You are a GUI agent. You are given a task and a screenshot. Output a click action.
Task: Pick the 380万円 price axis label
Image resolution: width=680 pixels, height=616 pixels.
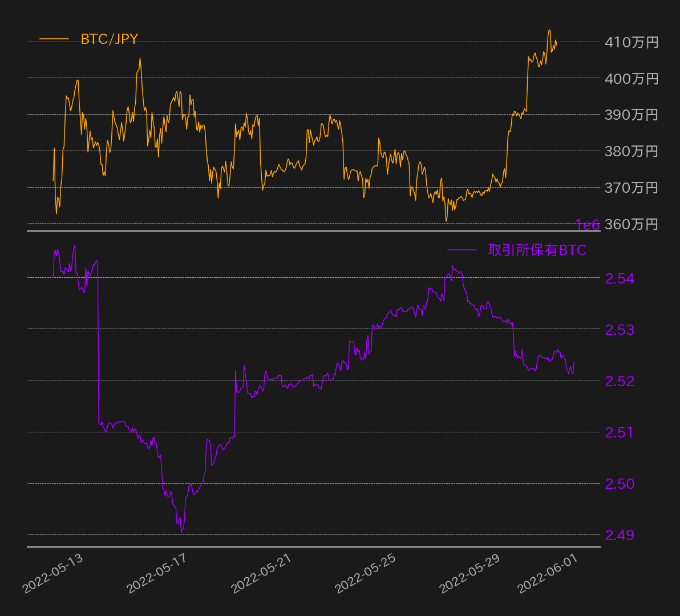(632, 151)
